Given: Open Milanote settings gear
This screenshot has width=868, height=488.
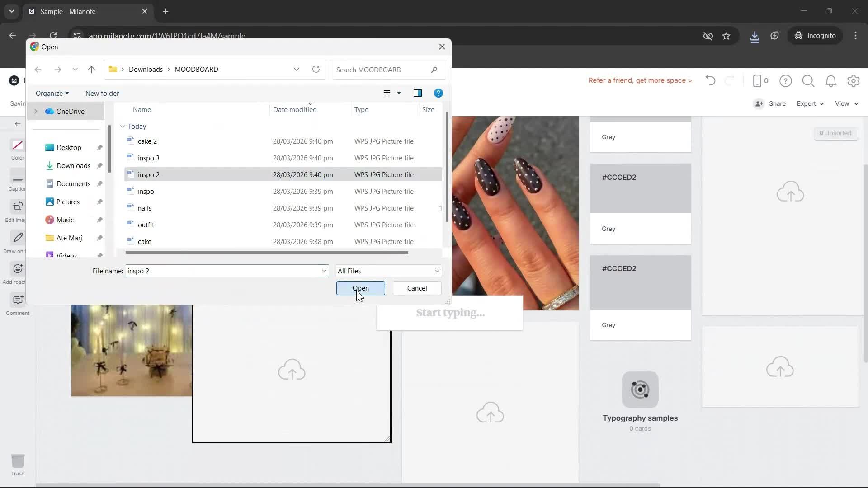Looking at the screenshot, I should click(x=853, y=80).
